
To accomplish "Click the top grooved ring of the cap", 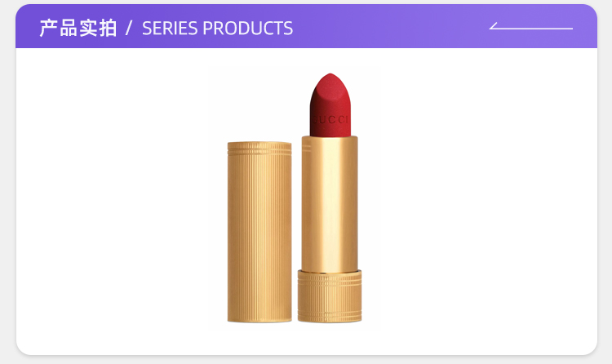I will (x=259, y=149).
